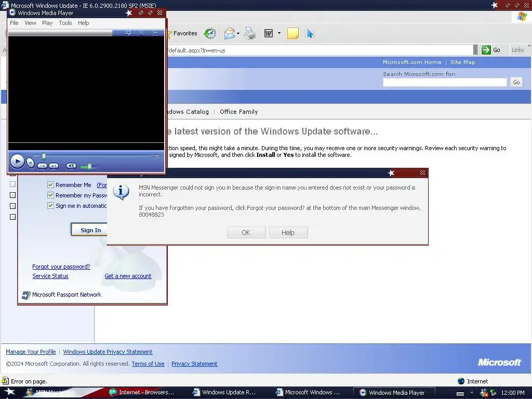The image size is (532, 399).
Task: Click middle Media Player view toggle icon
Action: [x=141, y=33]
